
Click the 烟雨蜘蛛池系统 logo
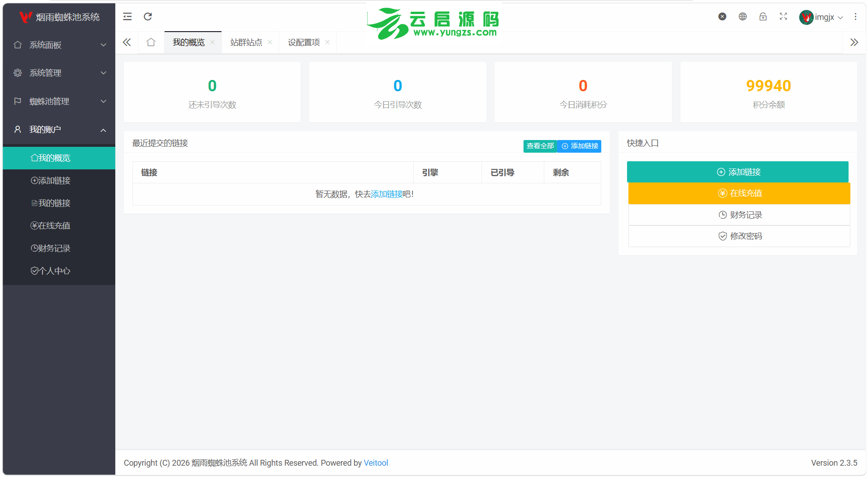pyautogui.click(x=59, y=17)
